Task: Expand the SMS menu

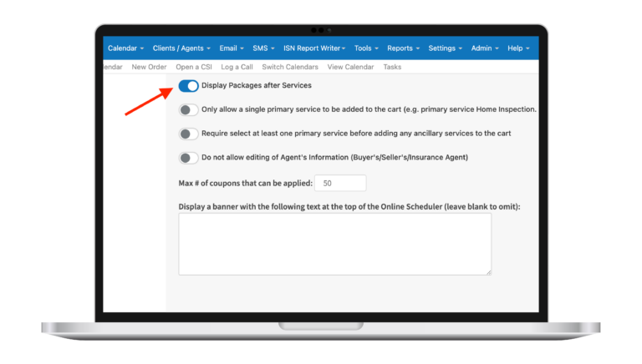Action: [263, 48]
